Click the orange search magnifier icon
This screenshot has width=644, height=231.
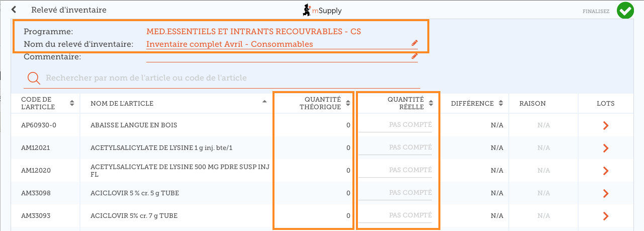point(34,78)
